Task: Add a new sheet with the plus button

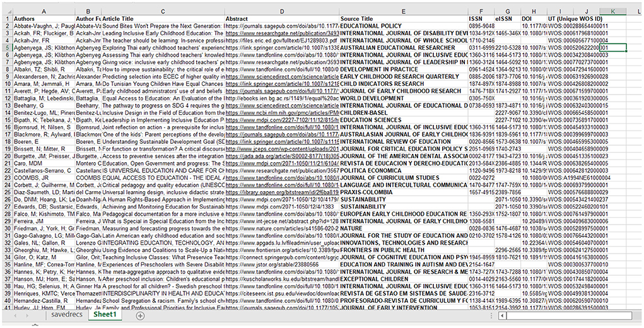Action: [141, 315]
